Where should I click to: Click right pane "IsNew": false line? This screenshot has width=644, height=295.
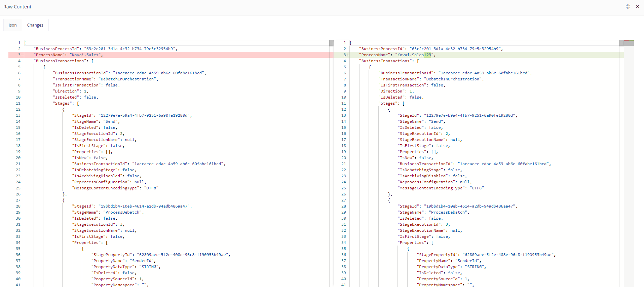(416, 158)
